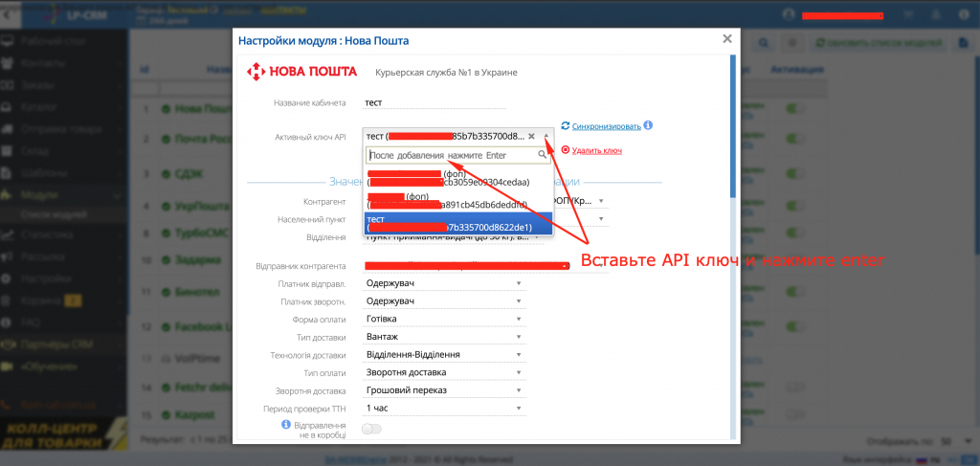Select the key option ending cb3059e09304cedaa

pos(457,177)
